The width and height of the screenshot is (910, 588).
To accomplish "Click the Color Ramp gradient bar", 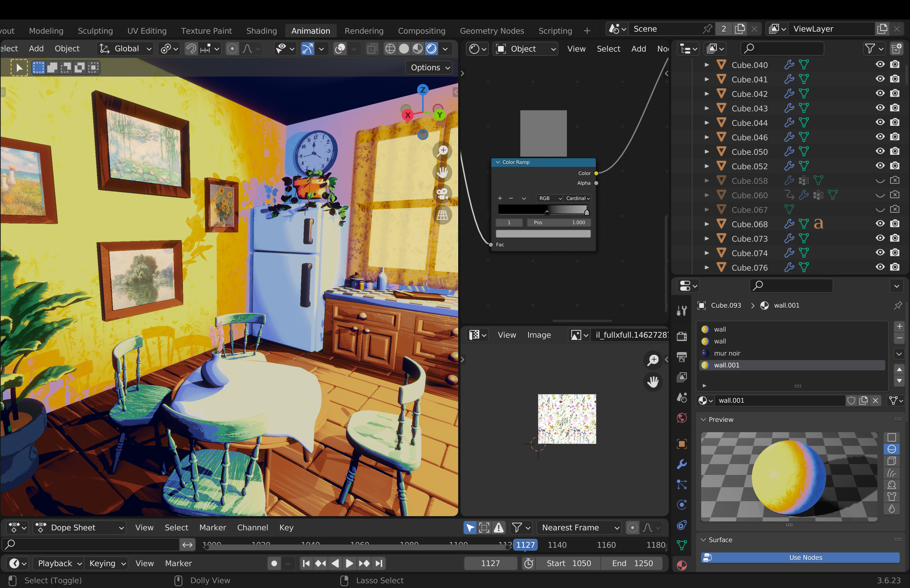I will point(543,210).
